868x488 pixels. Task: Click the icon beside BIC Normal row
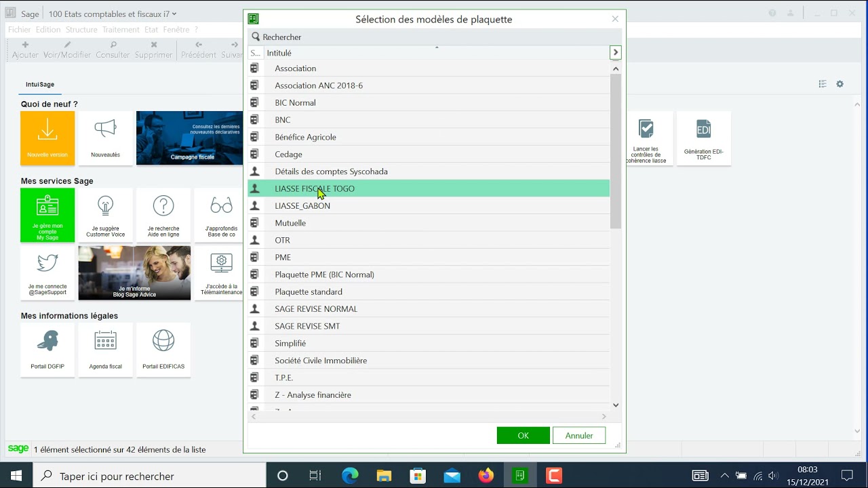pos(254,102)
